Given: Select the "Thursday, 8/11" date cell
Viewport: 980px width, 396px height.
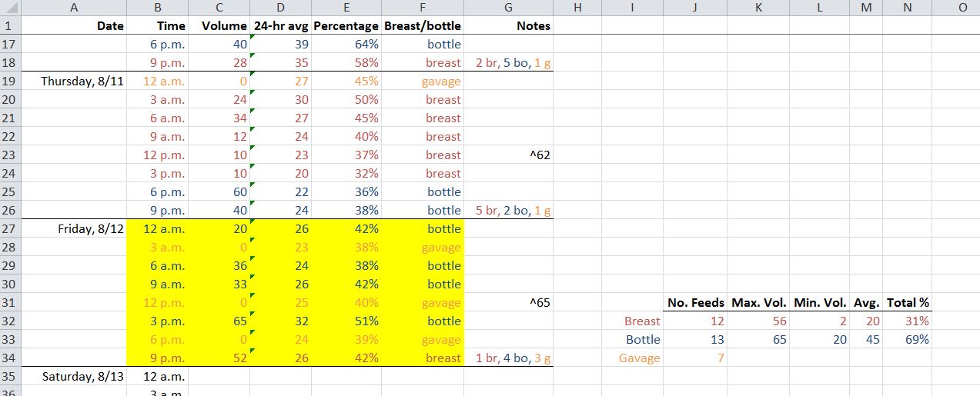Looking at the screenshot, I should [x=74, y=82].
